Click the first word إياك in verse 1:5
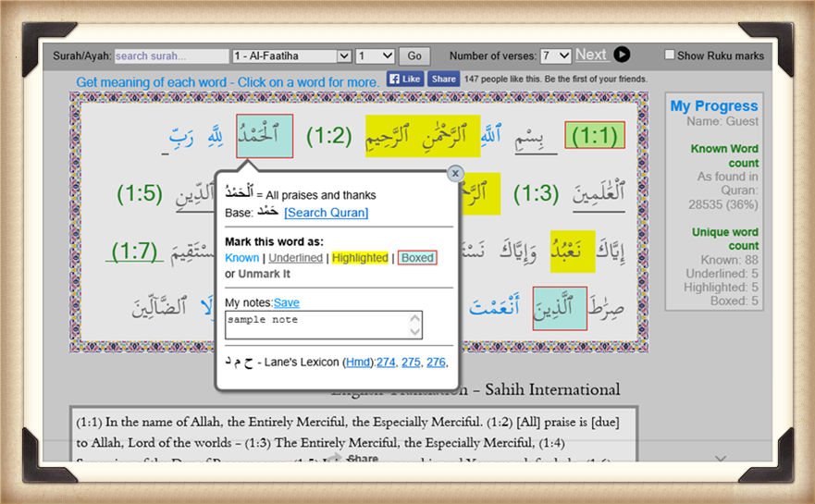The width and height of the screenshot is (815, 504). (611, 252)
